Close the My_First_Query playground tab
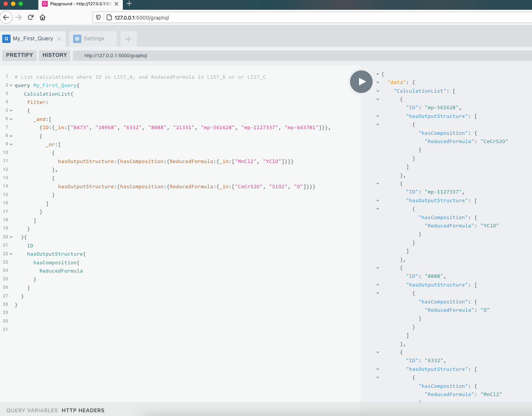The image size is (532, 416). [59, 39]
